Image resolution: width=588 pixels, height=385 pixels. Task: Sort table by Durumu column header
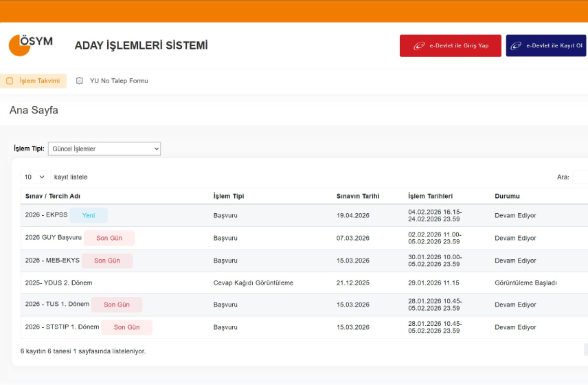pos(507,196)
